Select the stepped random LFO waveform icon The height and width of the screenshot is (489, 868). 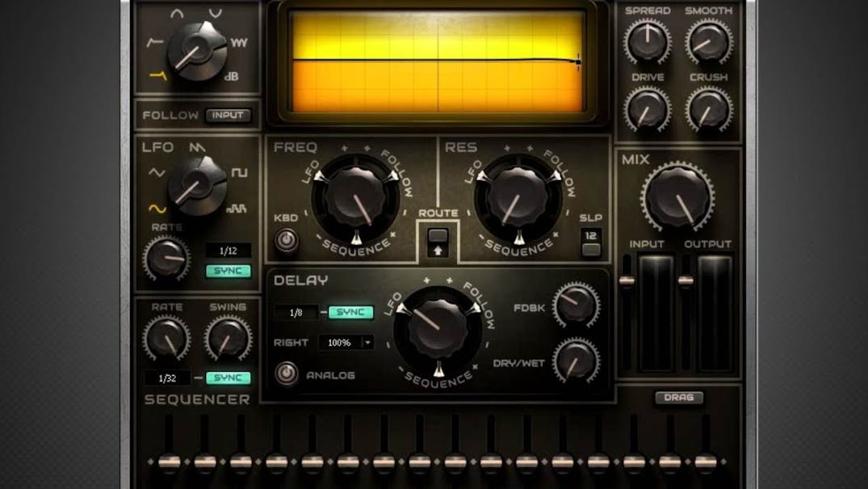click(237, 209)
